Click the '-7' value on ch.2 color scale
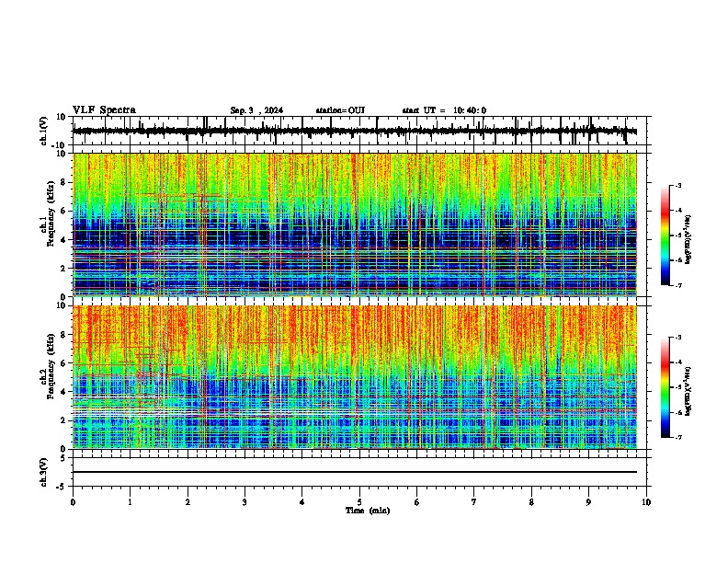Image resolution: width=728 pixels, height=563 pixels. point(677,438)
